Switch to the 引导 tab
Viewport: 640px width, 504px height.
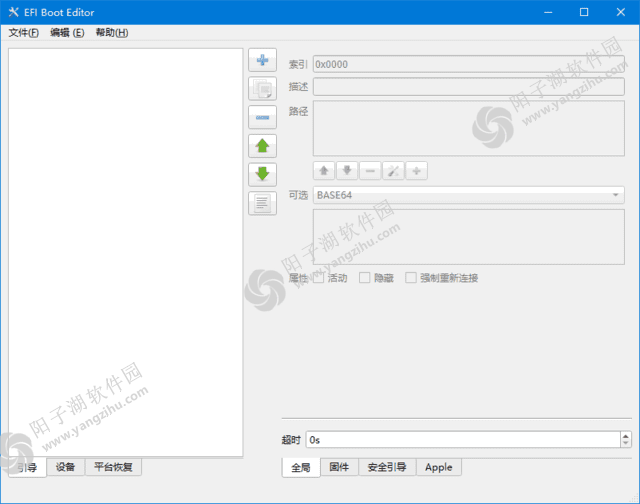(27, 467)
